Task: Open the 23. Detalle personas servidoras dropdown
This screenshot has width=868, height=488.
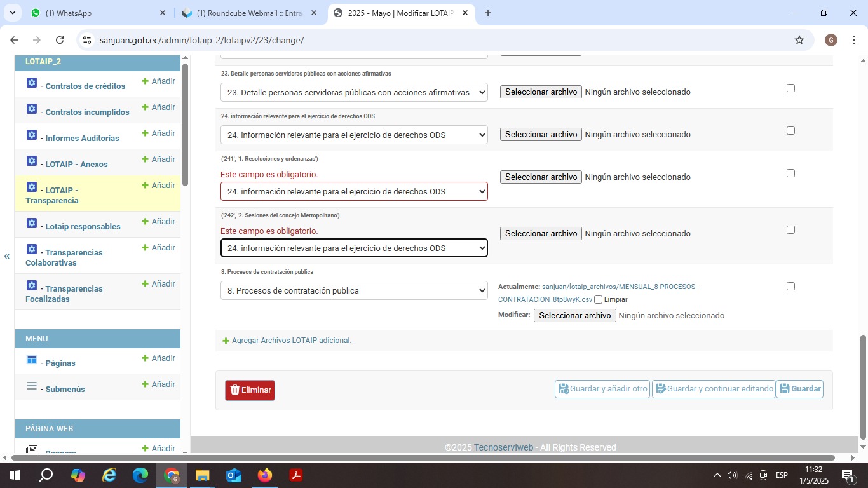Action: tap(354, 92)
